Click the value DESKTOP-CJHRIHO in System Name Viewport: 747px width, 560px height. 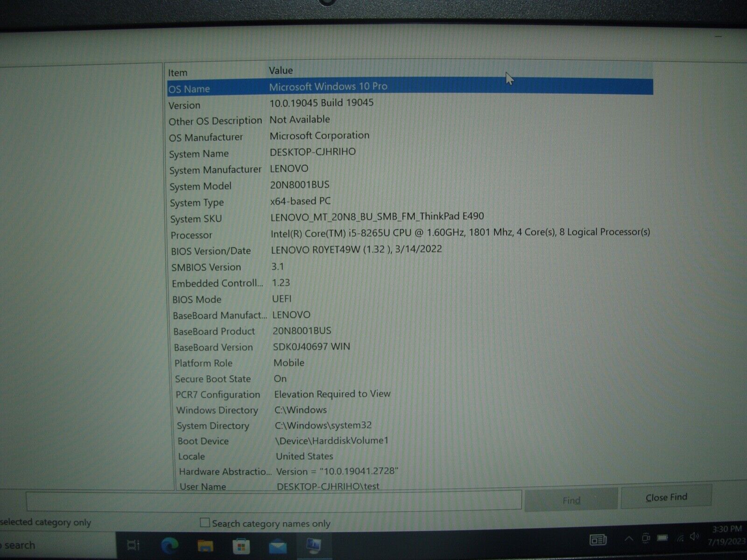coord(313,152)
